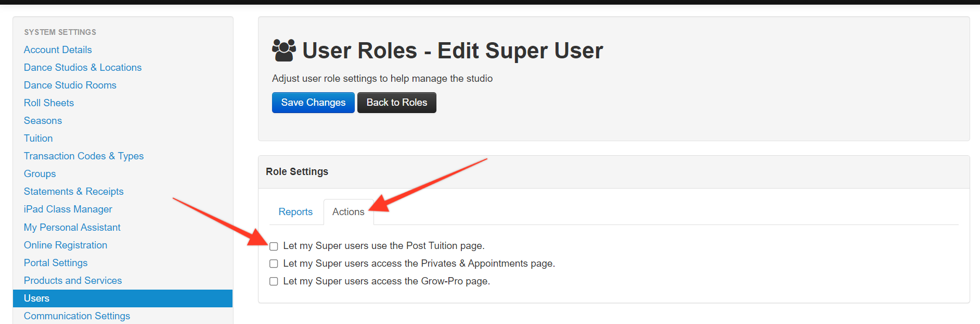Select the highlighted Users menu item
980x324 pixels.
pos(123,298)
